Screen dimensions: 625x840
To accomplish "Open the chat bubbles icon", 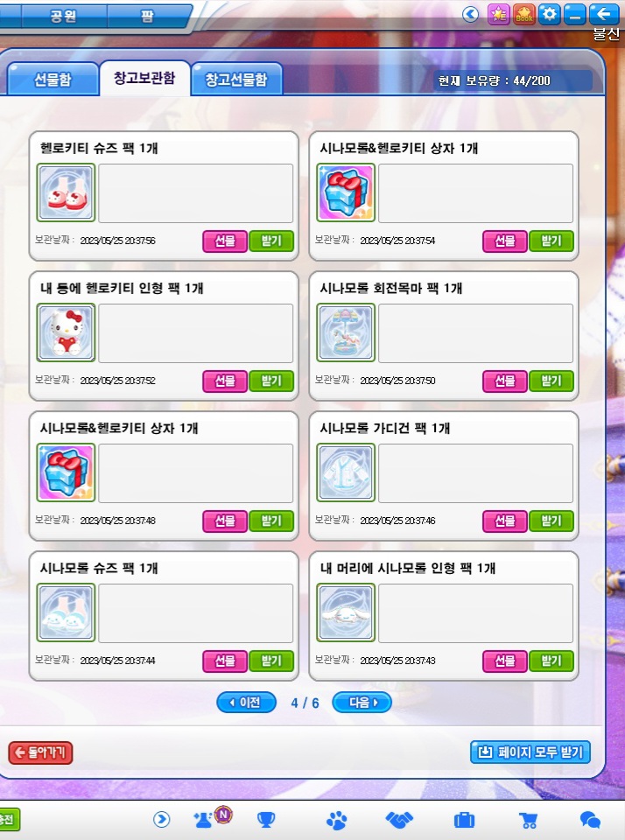I will [x=590, y=820].
